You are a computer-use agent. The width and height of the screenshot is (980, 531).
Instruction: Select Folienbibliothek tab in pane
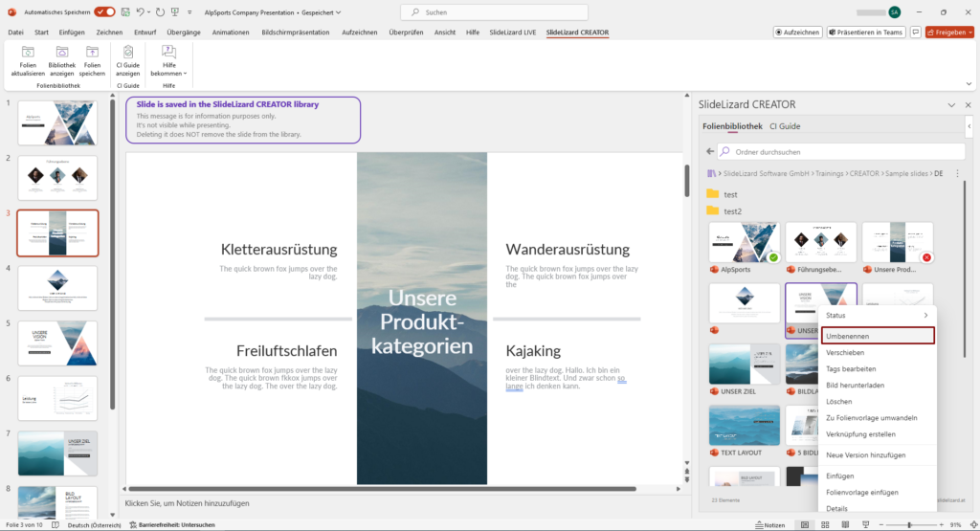(x=732, y=126)
